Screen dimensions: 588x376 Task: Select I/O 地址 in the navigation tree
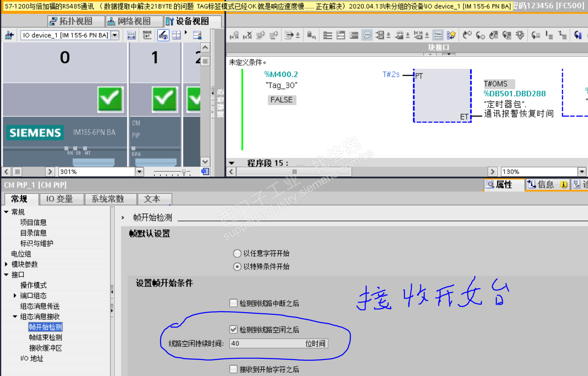(32, 359)
